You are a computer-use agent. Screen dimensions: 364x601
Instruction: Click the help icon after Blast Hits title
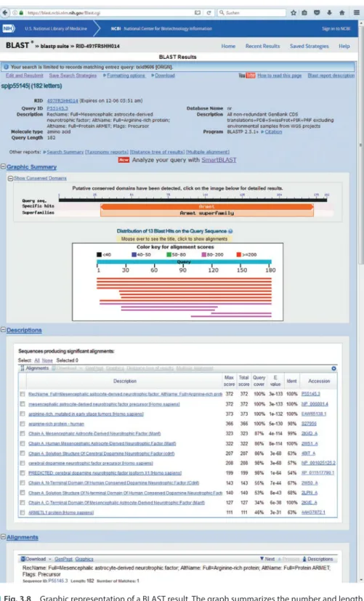click(230, 231)
